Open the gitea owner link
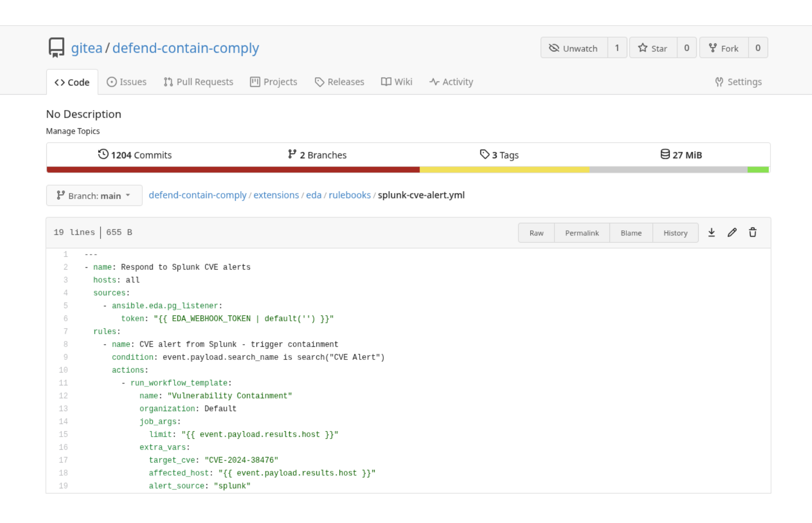812x523 pixels. (x=87, y=48)
